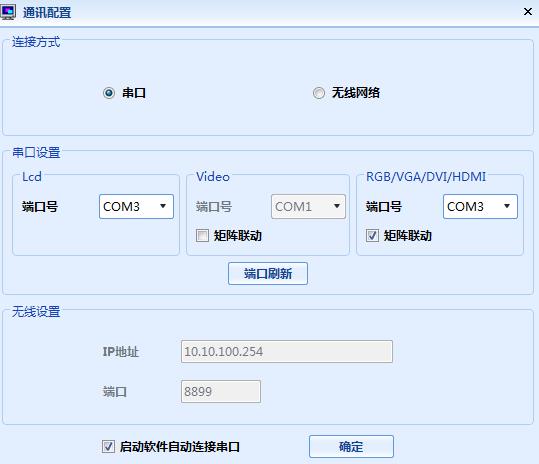Image resolution: width=539 pixels, height=464 pixels.
Task: Click the 通讯配置 title bar text
Action: 47,13
